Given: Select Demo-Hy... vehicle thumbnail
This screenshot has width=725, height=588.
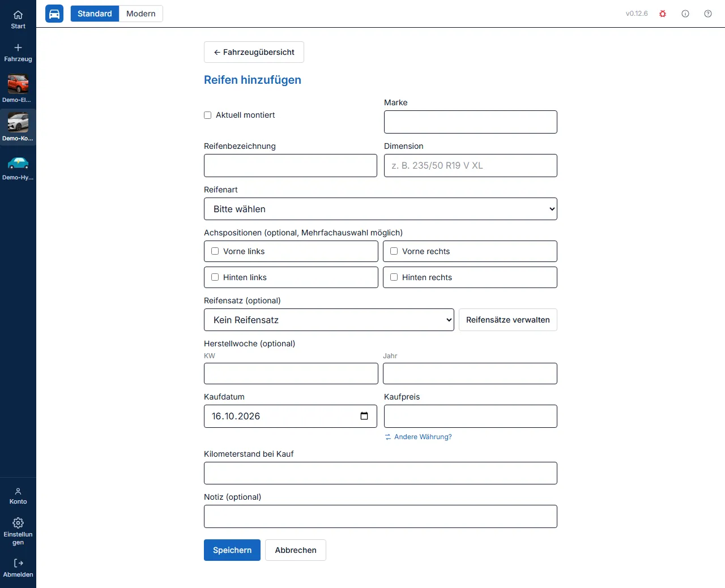Looking at the screenshot, I should [x=18, y=163].
